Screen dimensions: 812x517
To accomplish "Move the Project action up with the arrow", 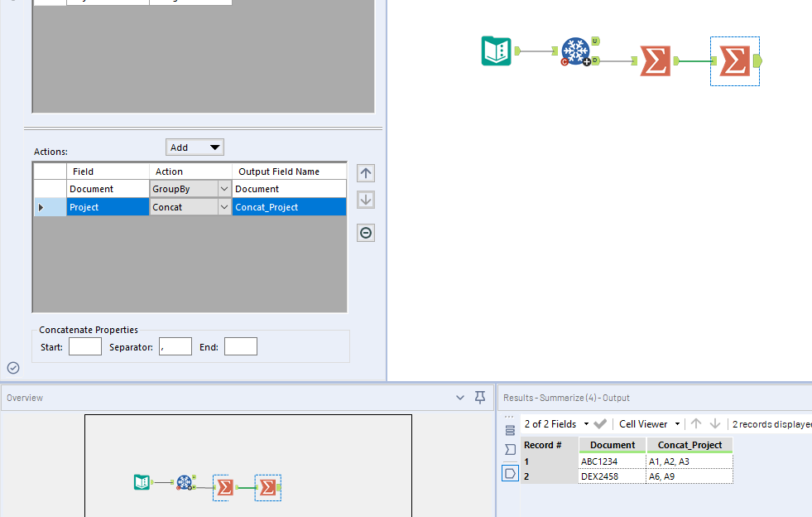I will coord(365,172).
